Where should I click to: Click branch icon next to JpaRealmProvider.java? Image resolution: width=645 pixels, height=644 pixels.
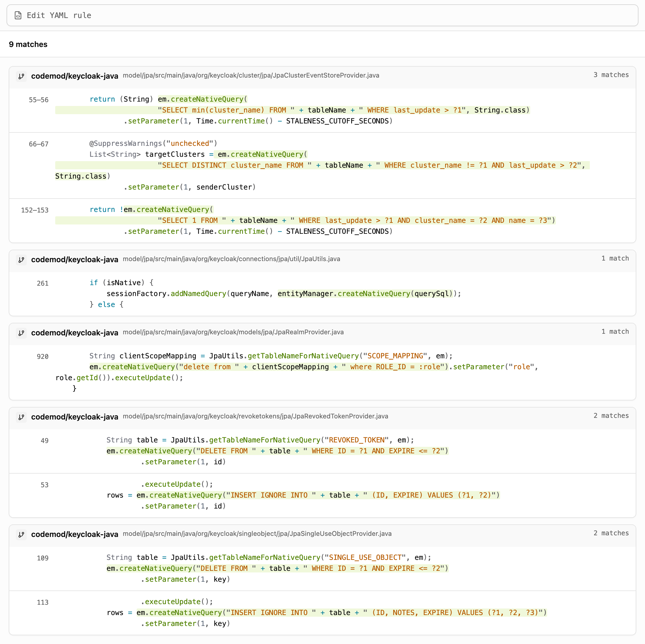(21, 333)
